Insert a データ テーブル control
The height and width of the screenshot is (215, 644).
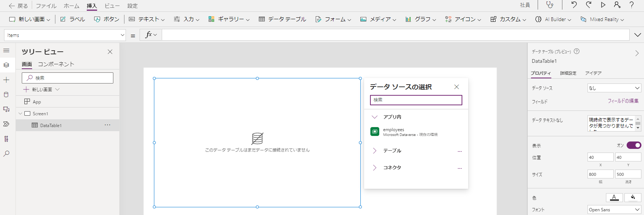[282, 19]
